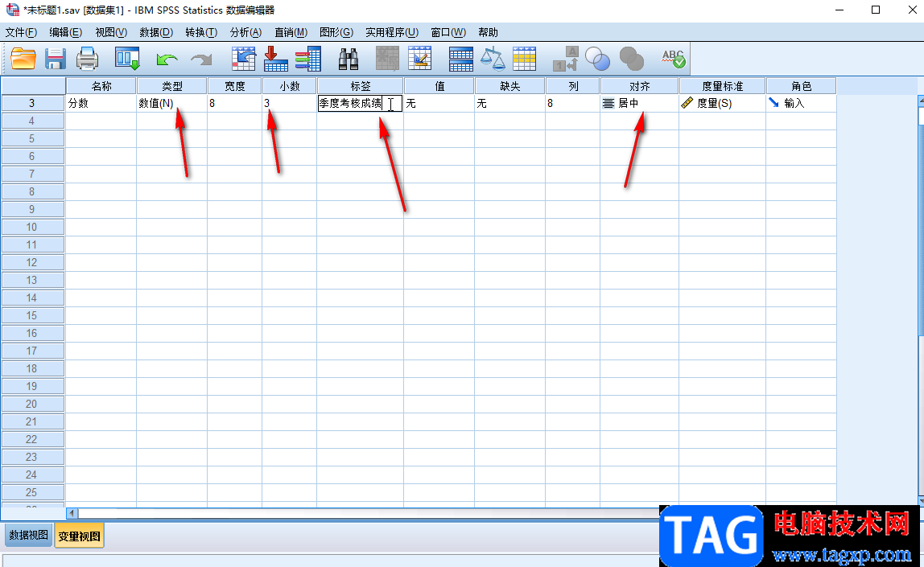Click the 值 cell showing 无

point(439,103)
